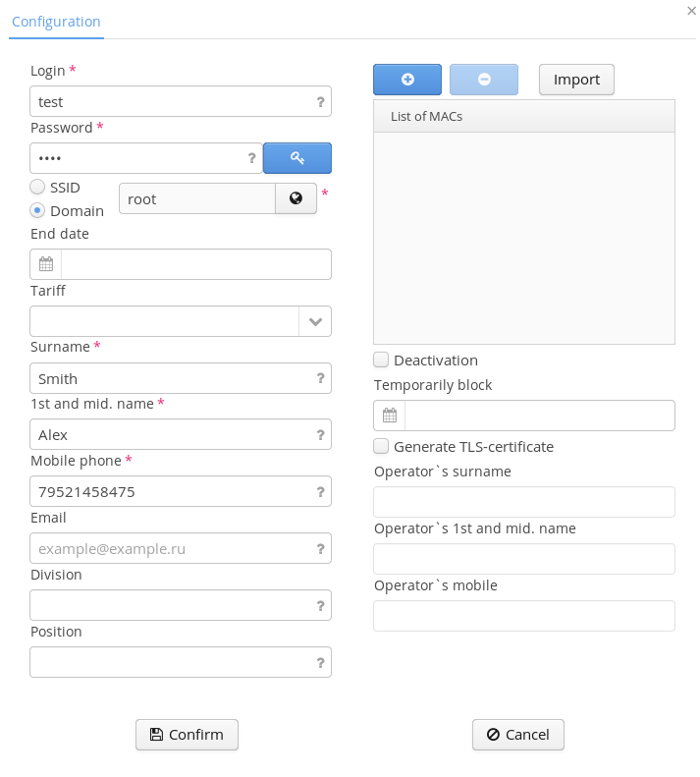Click the List of MACs column header
Viewport: 700px width, 777px height.
coord(524,116)
